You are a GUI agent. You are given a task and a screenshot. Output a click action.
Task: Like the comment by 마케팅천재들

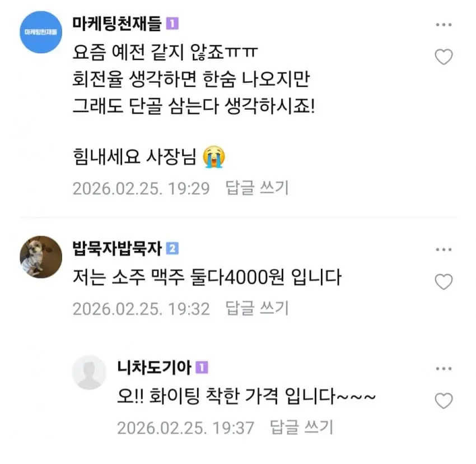tap(444, 57)
